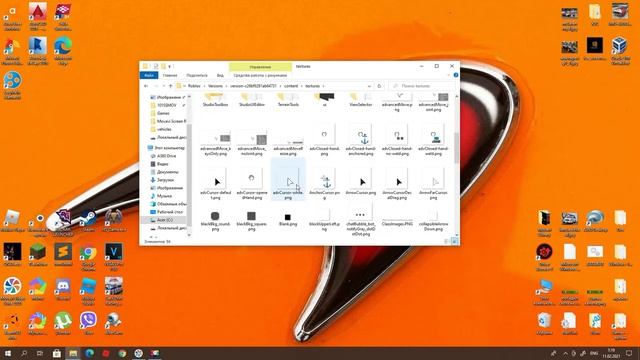Select the collapsibleArrowDown.png file
The height and width of the screenshot is (360, 640).
pyautogui.click(x=433, y=220)
